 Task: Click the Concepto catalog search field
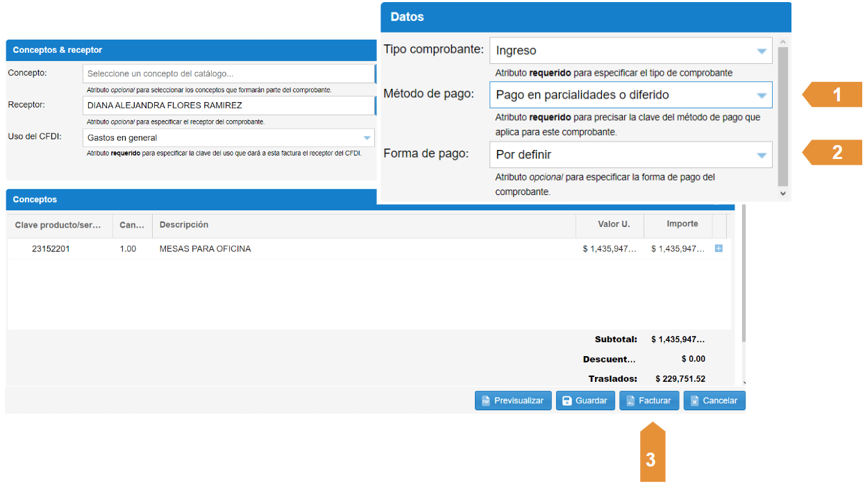(x=228, y=74)
